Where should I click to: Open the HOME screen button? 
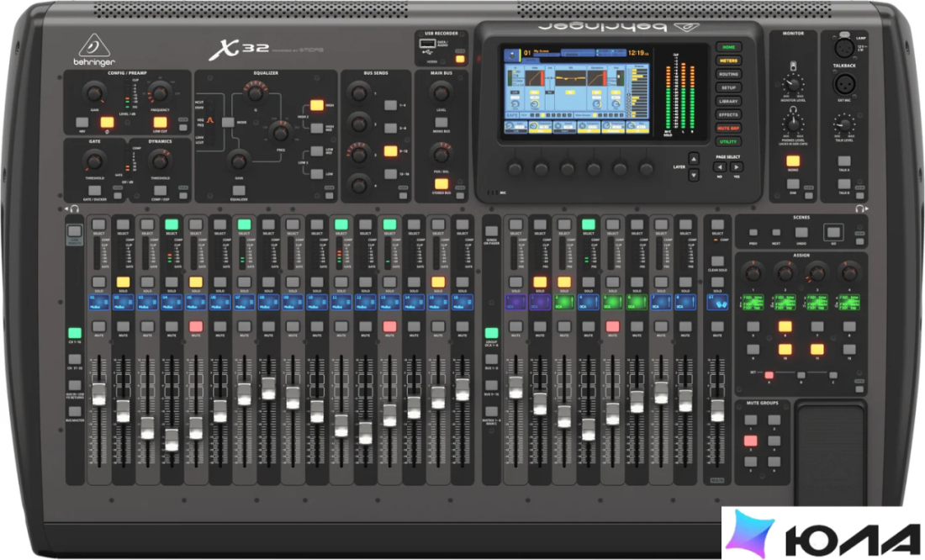[728, 47]
